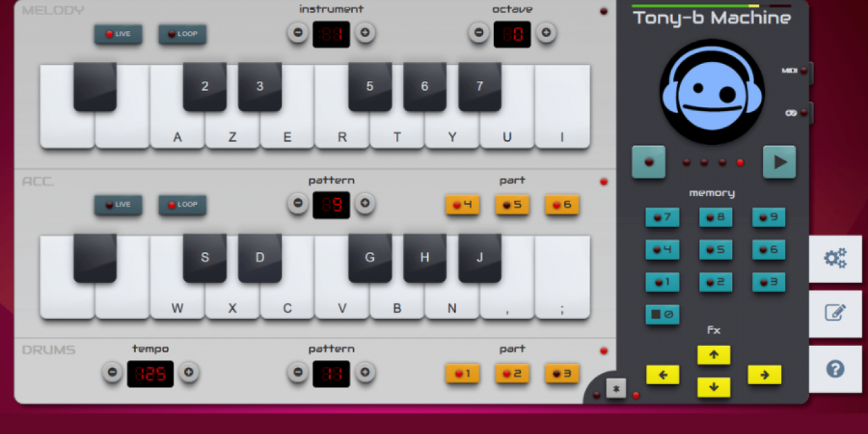
Task: Click the tempo display showing 125
Action: (150, 373)
